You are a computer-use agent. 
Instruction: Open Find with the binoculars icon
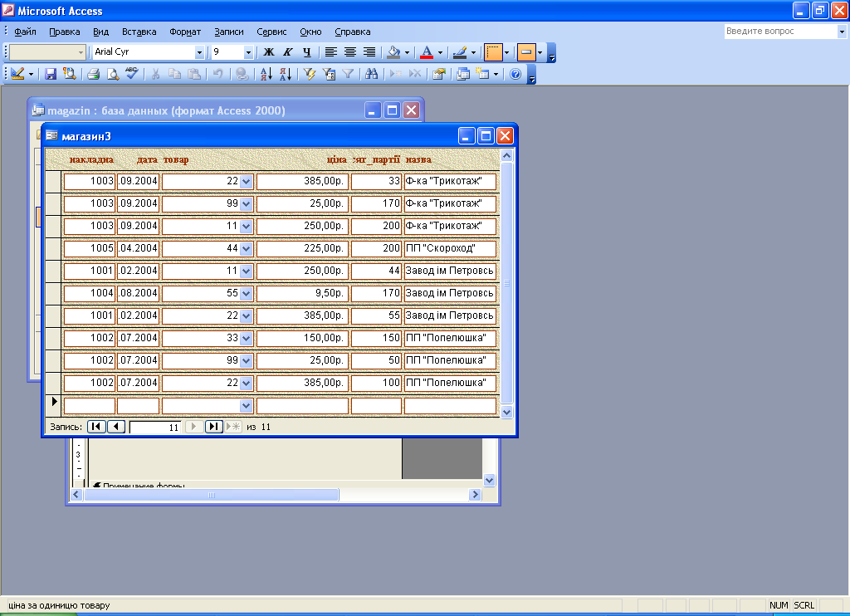371,74
